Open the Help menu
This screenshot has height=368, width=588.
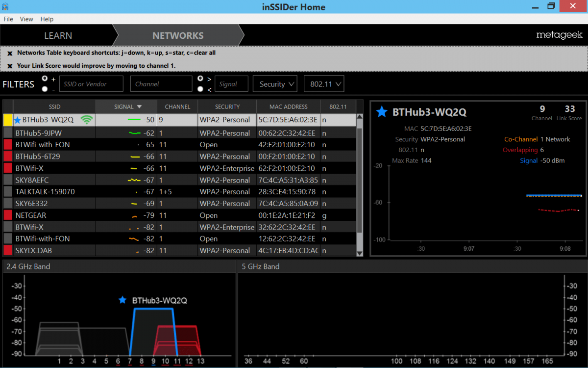tap(47, 19)
